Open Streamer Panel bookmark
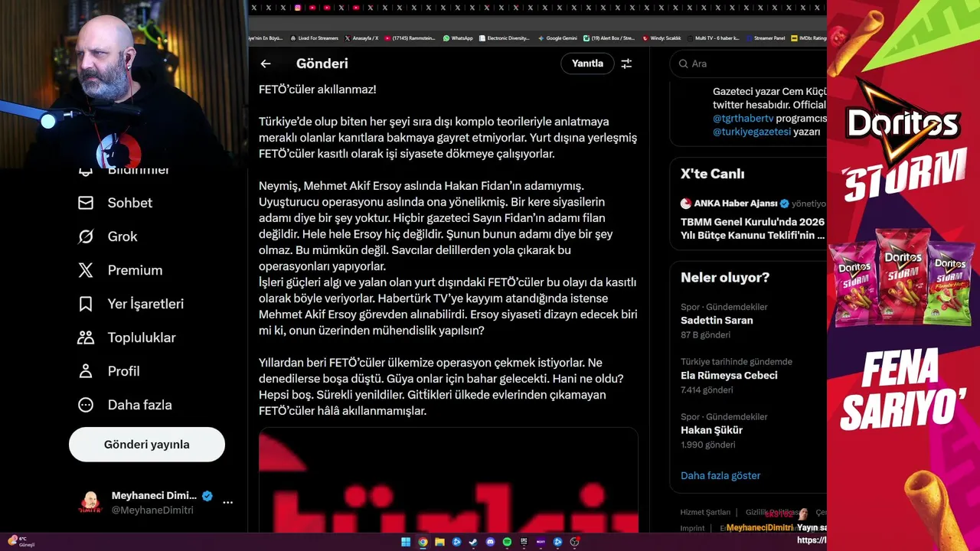Image resolution: width=980 pixels, height=551 pixels. [x=766, y=38]
